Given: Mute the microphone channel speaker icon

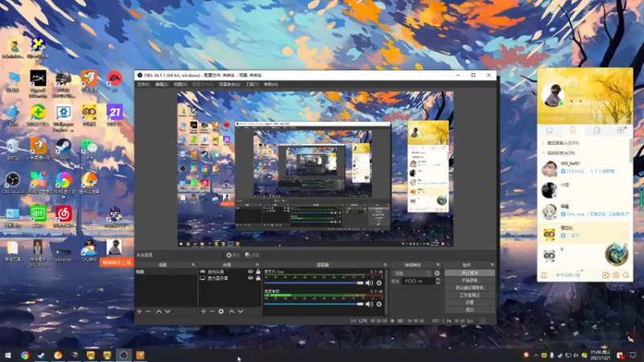Looking at the screenshot, I should pos(369,283).
